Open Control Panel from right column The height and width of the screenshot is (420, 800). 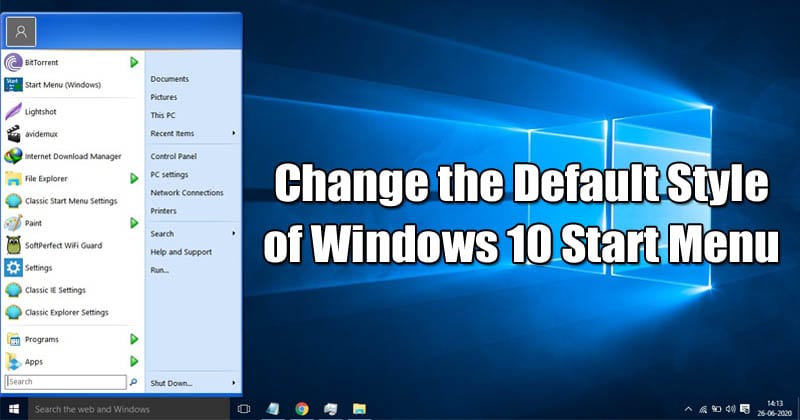[173, 156]
